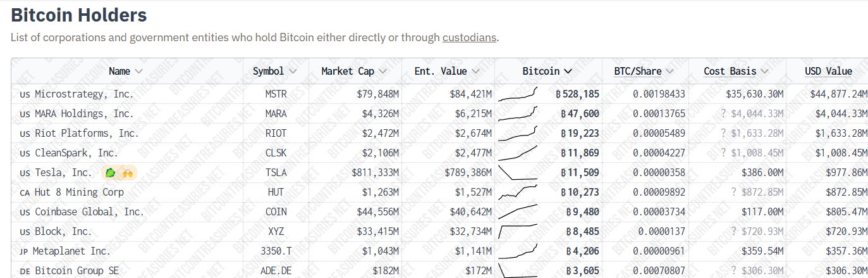Viewport: 868px width, 278px height.
Task: Open the Microstrategy Bitcoin sparkline chart
Action: (x=518, y=94)
